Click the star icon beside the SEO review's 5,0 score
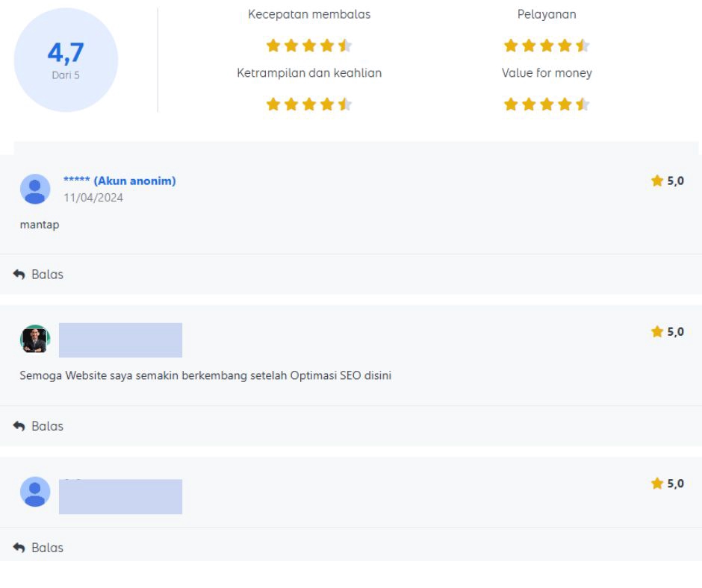This screenshot has height=588, width=702. click(656, 332)
